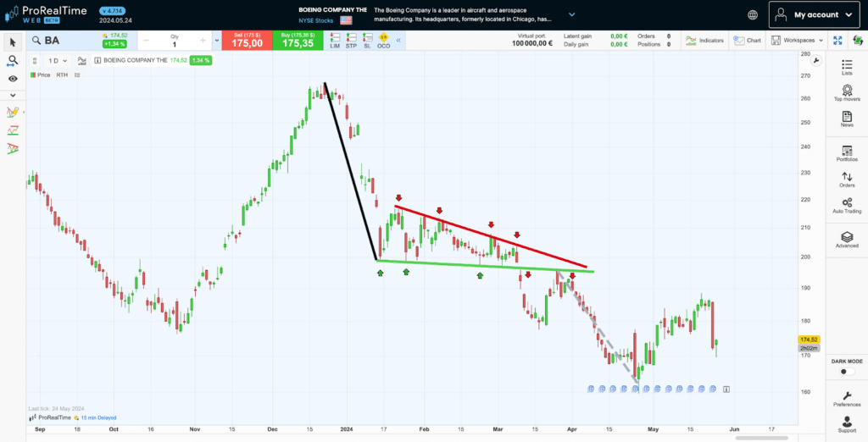Image resolution: width=868 pixels, height=442 pixels.
Task: Click the green Buy 175,35 button
Action: pyautogui.click(x=298, y=41)
